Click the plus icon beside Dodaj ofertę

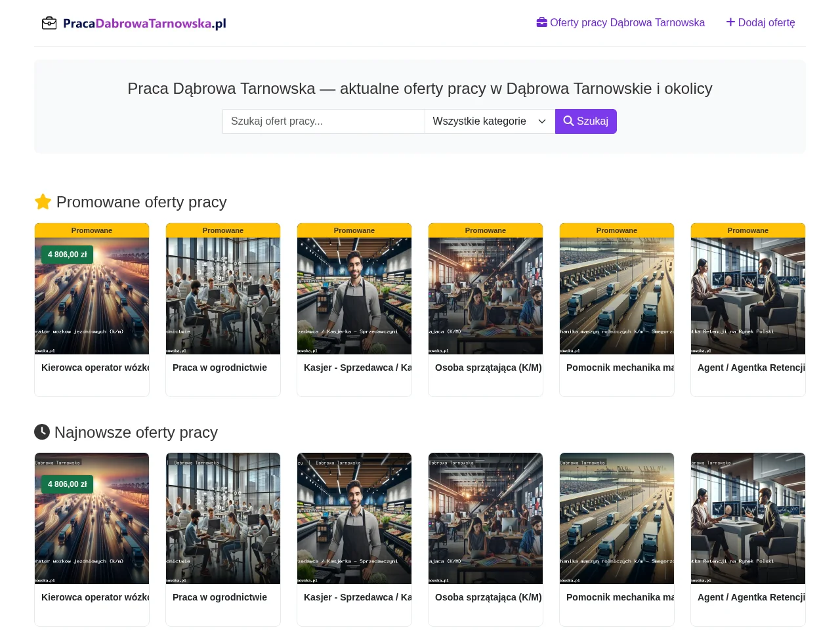730,22
